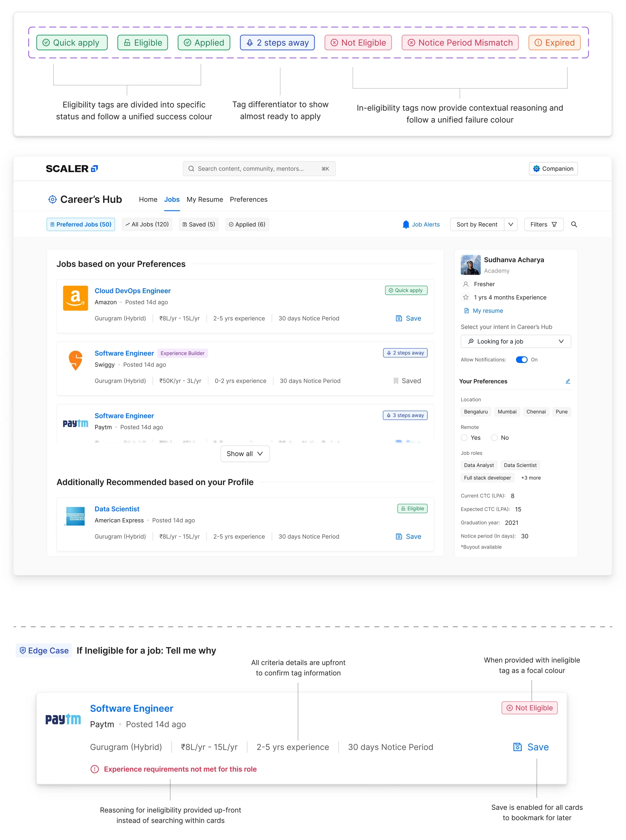Focus the Search content, community, mentors field
Image resolution: width=626 pixels, height=840 pixels.
pos(259,169)
